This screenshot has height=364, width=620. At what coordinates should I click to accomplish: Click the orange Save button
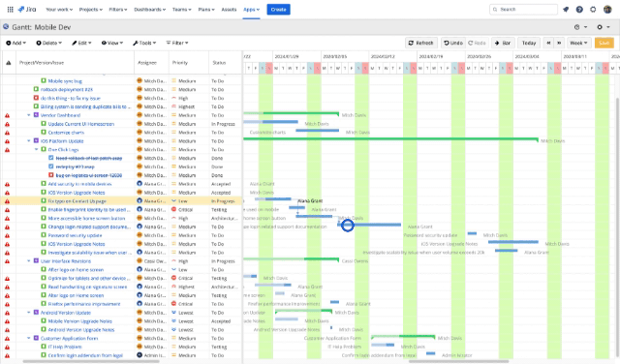click(604, 43)
